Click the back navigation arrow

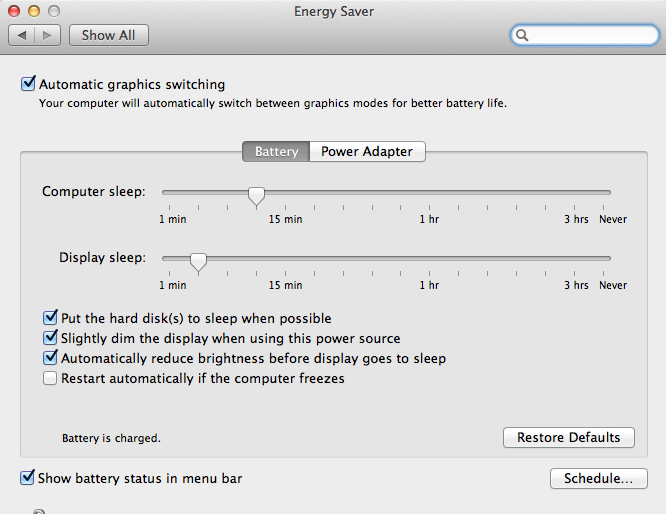(x=22, y=35)
